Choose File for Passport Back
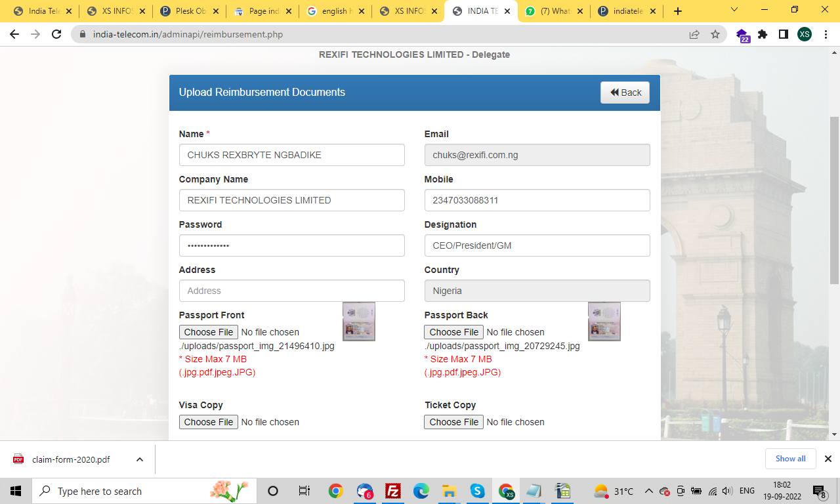The height and width of the screenshot is (504, 840). coord(454,332)
